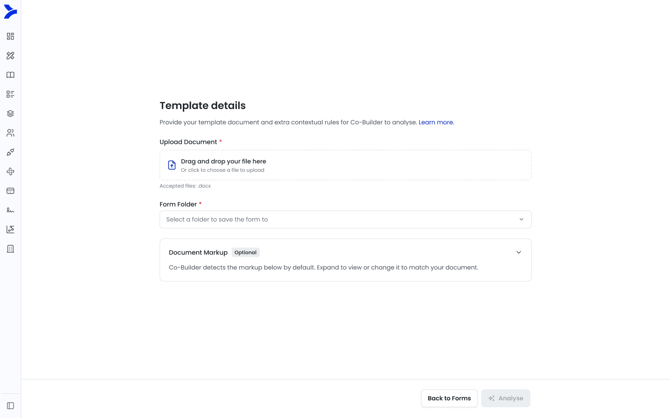Open the signature icon in sidebar

point(10,210)
